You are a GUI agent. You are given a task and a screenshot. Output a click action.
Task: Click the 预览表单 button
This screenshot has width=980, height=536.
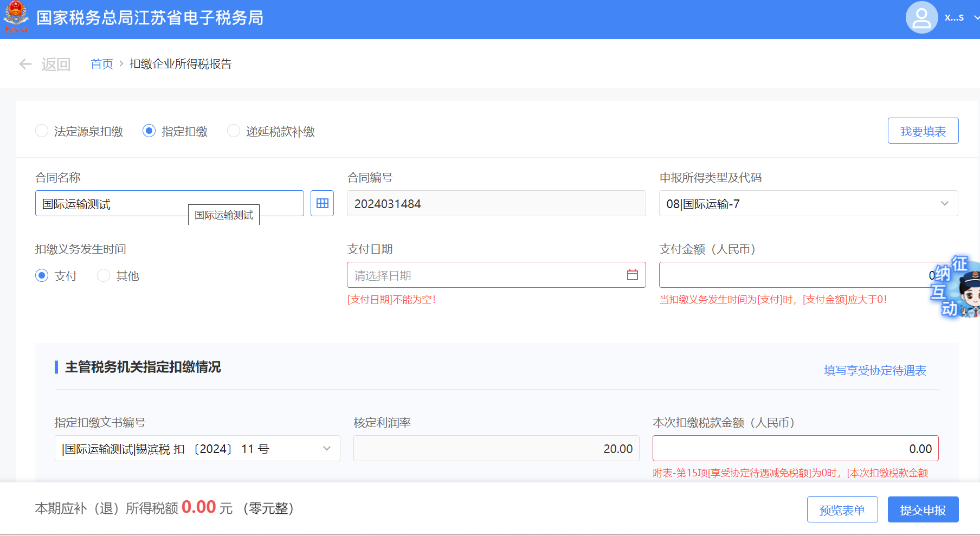pyautogui.click(x=842, y=510)
